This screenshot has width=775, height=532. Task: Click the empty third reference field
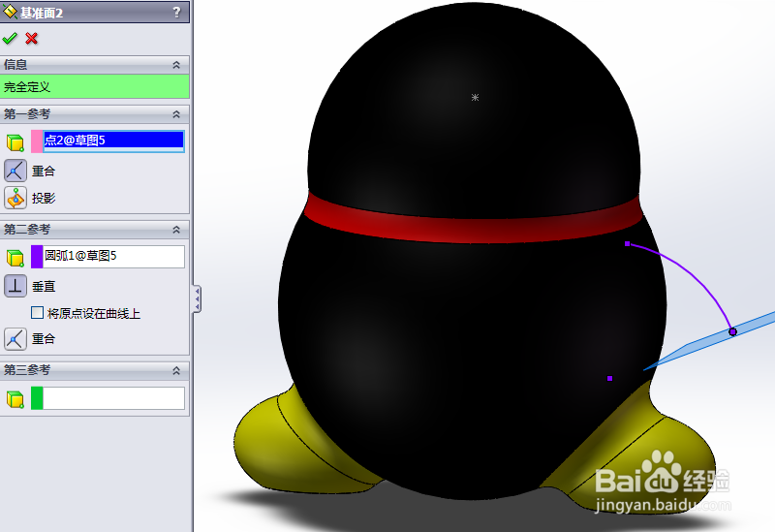[x=113, y=398]
